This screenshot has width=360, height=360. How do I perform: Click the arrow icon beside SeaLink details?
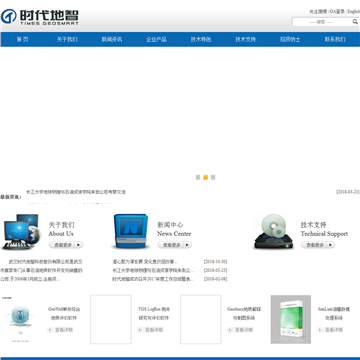pyautogui.click(x=320, y=330)
